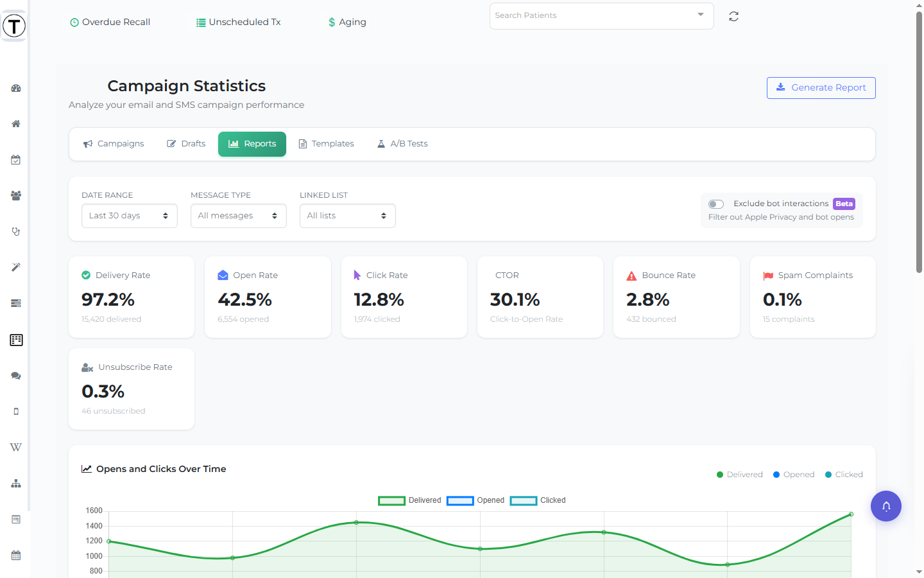Screen dimensions: 924x578
Task: Open the speech bubbles chat icon
Action: coord(16,376)
